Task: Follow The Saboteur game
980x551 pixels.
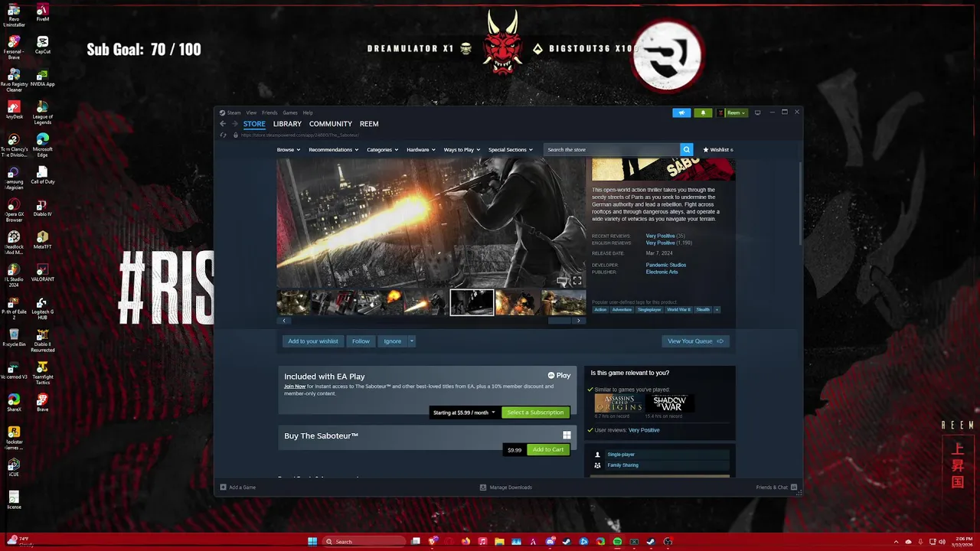Action: point(361,341)
